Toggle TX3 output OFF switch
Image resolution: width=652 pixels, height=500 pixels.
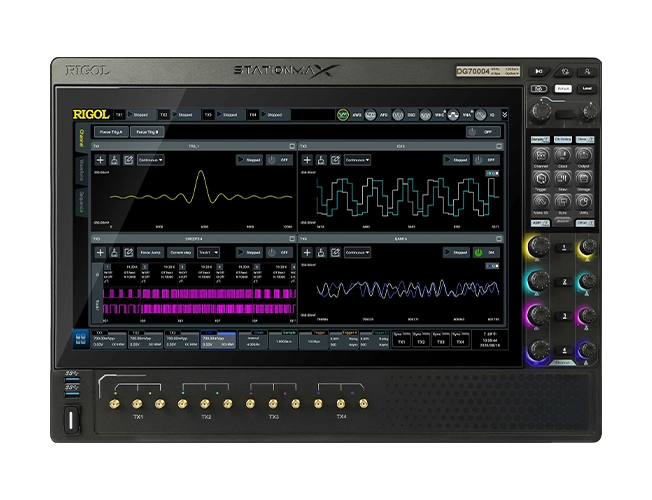(x=279, y=252)
